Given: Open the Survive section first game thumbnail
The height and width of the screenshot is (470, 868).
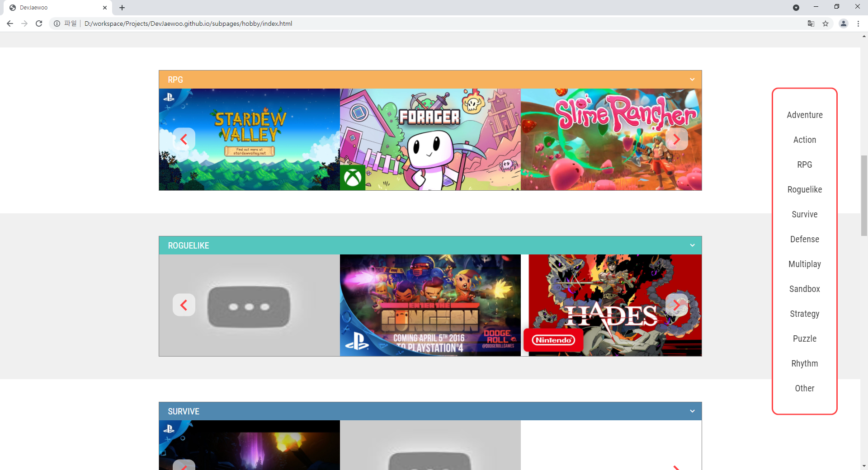Looking at the screenshot, I should click(250, 445).
